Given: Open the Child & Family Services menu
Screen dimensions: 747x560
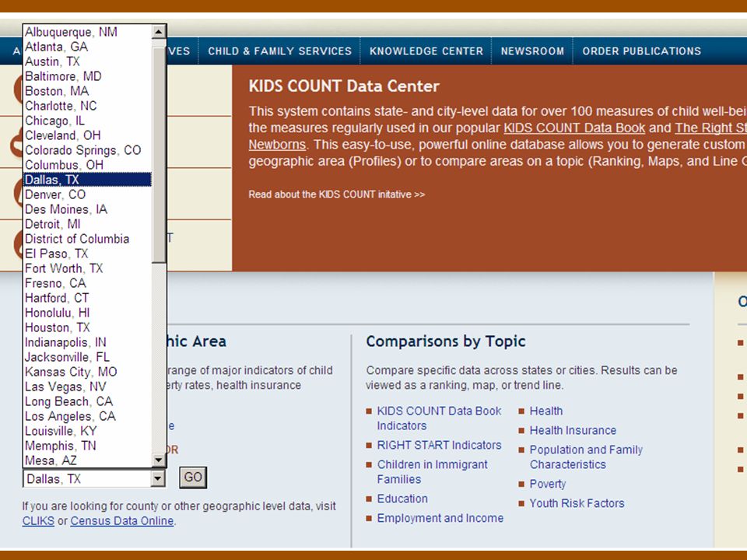Looking at the screenshot, I should [x=279, y=51].
